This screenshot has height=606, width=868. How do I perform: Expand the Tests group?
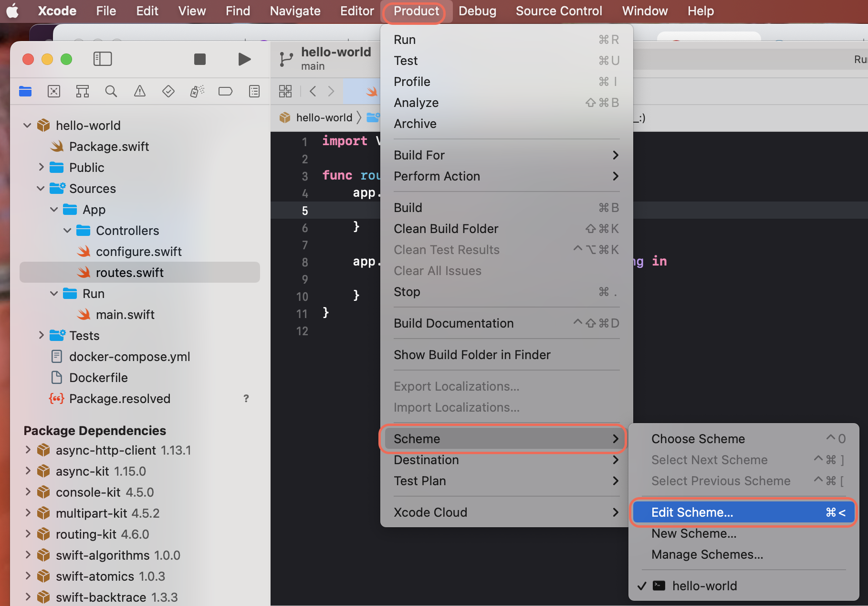coord(41,335)
